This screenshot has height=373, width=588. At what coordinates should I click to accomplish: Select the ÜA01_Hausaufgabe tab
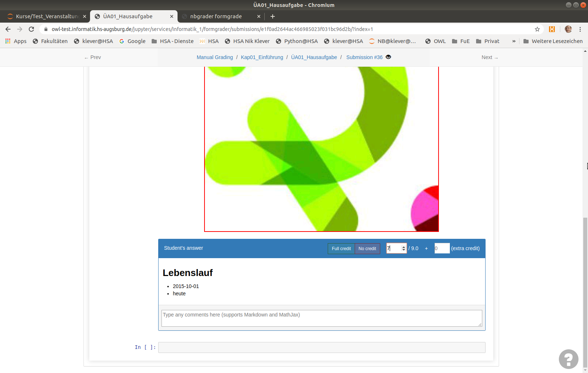133,16
